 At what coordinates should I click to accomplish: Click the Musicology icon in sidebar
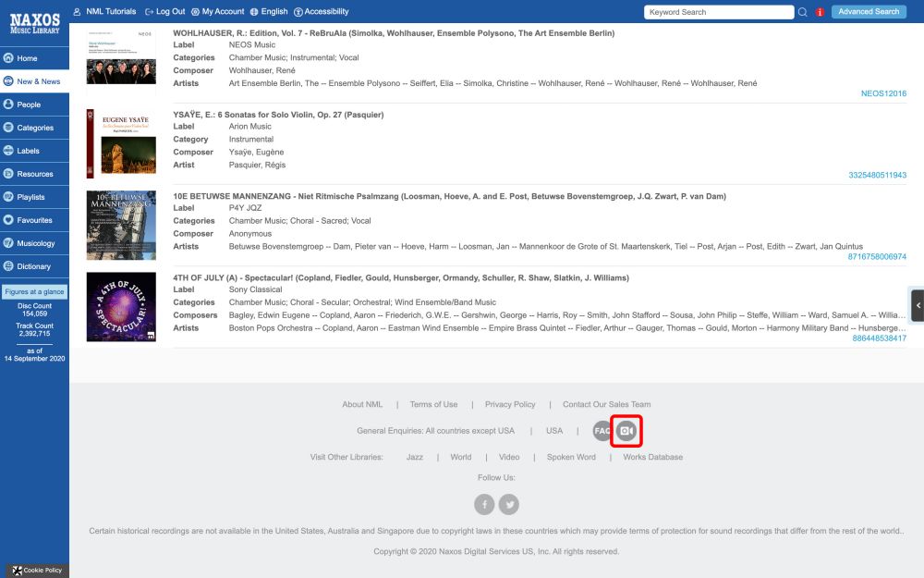(x=8, y=242)
